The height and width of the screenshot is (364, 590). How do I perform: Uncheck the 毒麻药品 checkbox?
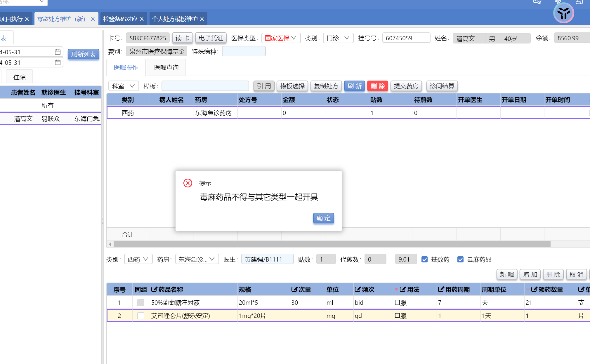460,259
